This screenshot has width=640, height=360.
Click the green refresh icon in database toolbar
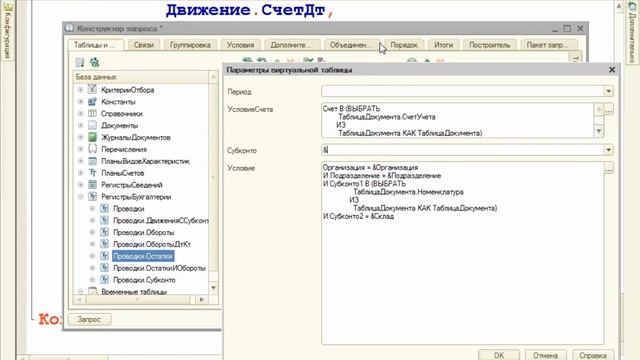95,62
